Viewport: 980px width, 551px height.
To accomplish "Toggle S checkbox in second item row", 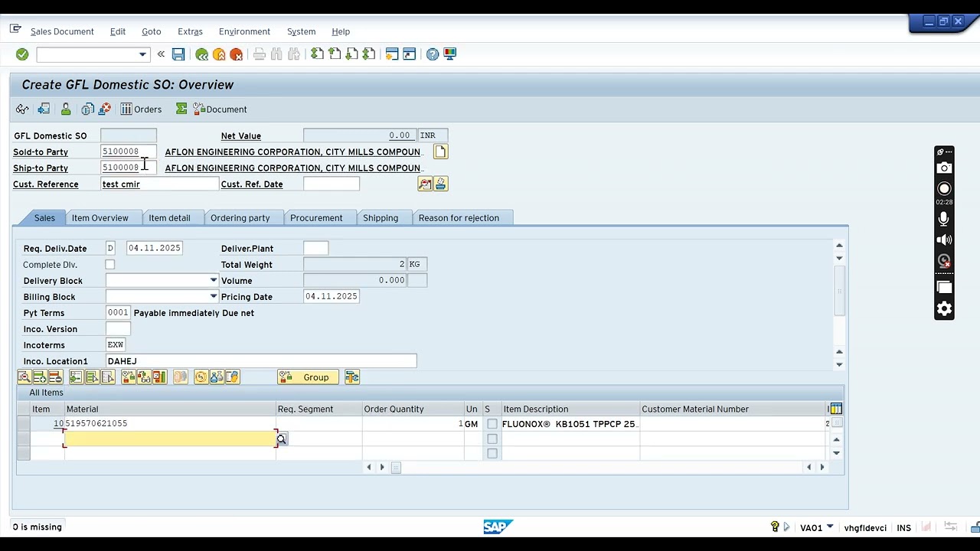I will pyautogui.click(x=492, y=439).
